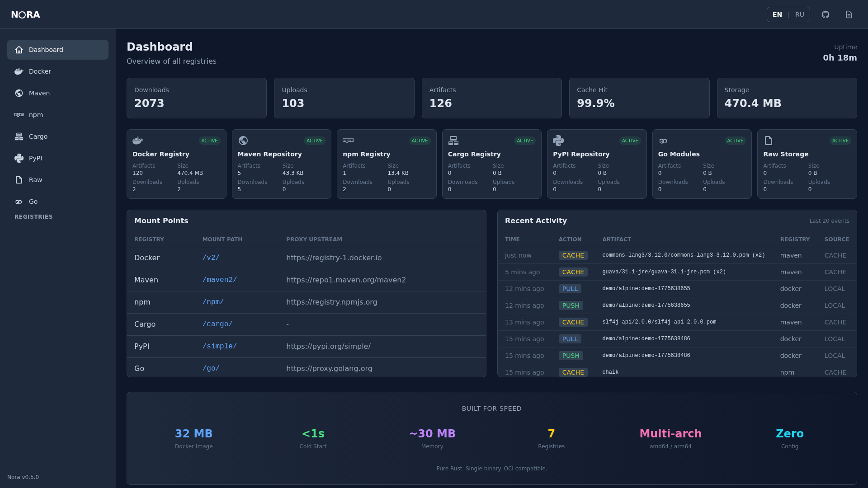Open the GitHub repository icon in header
This screenshot has width=868, height=488.
coord(826,14)
